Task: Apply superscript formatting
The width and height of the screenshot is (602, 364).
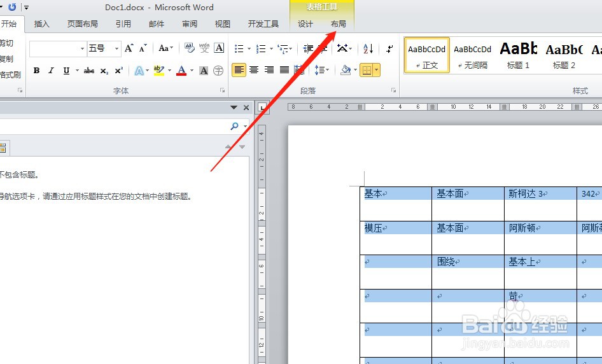Action: pos(118,71)
